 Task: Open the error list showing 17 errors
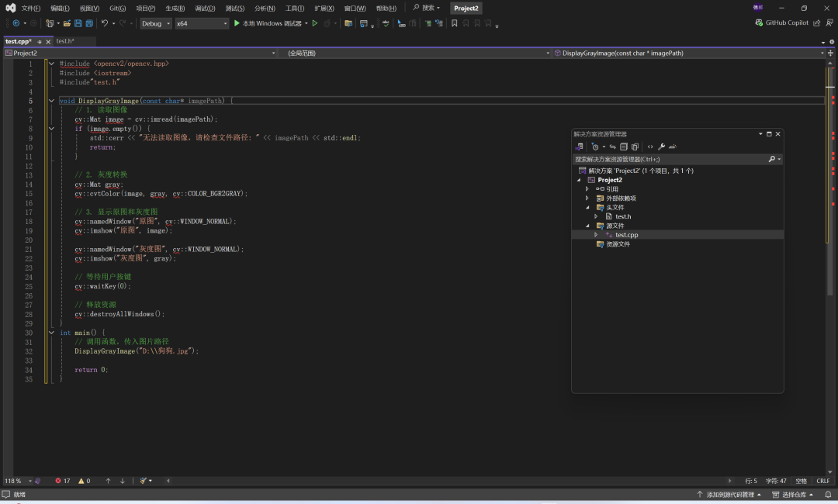point(62,480)
